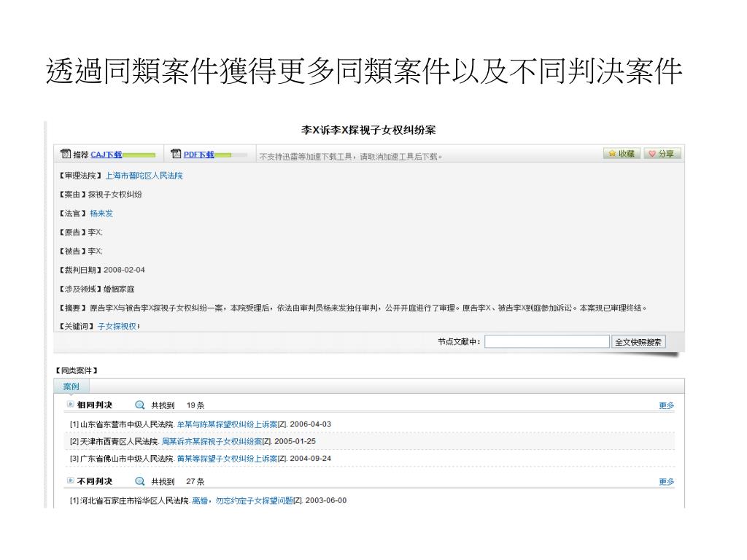Image resolution: width=747 pixels, height=560 pixels.
Task: Click the 【同类案件】 section heading
Action: coord(77,370)
